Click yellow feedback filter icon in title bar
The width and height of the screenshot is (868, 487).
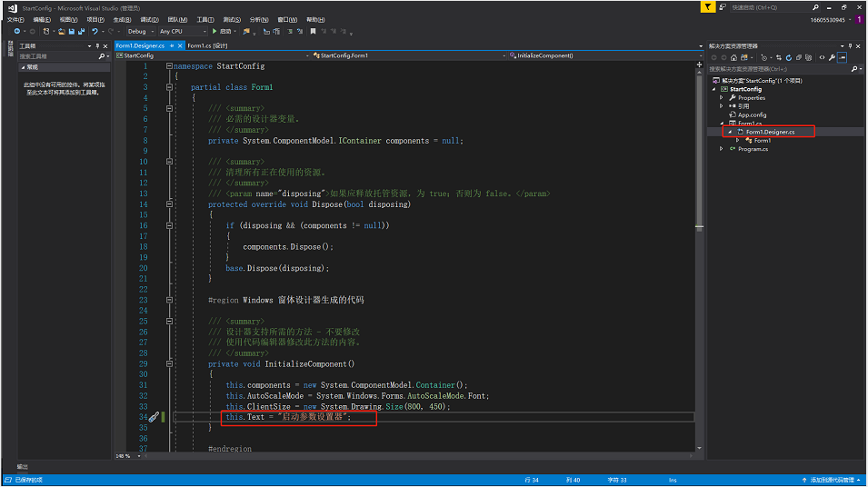click(707, 7)
